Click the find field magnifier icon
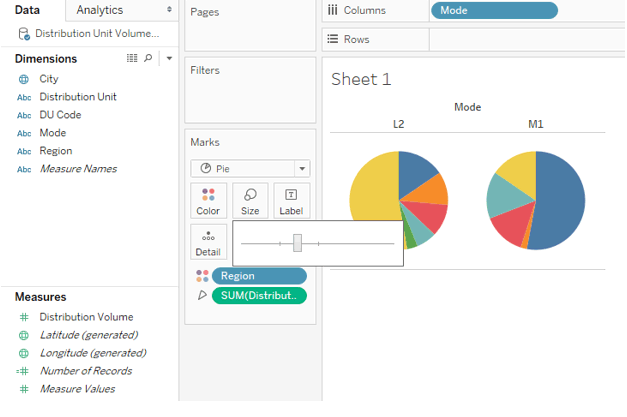The height and width of the screenshot is (417, 627). tap(149, 59)
